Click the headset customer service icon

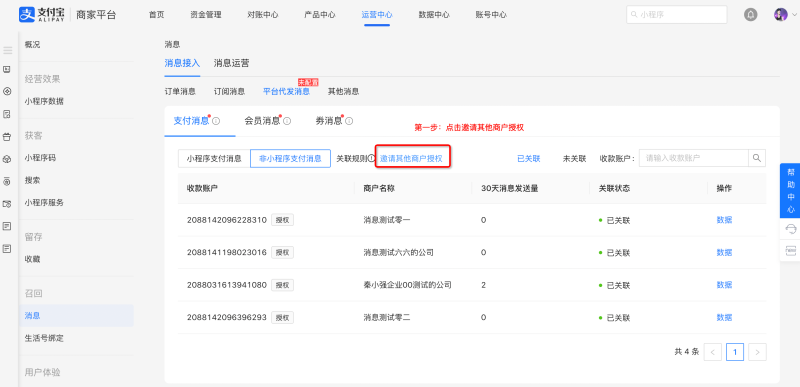tap(790, 229)
